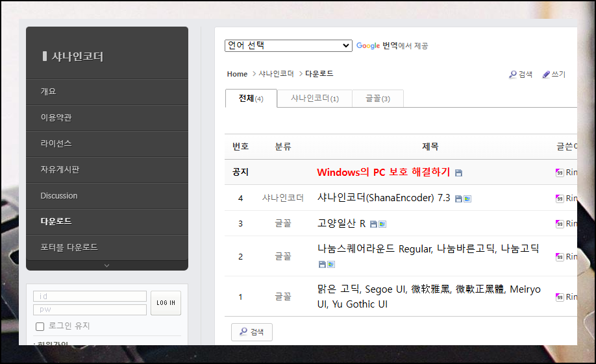Viewport: 596px width, 364px height.
Task: Click the file attachment icon next to 고양일산 R
Action: click(x=373, y=224)
